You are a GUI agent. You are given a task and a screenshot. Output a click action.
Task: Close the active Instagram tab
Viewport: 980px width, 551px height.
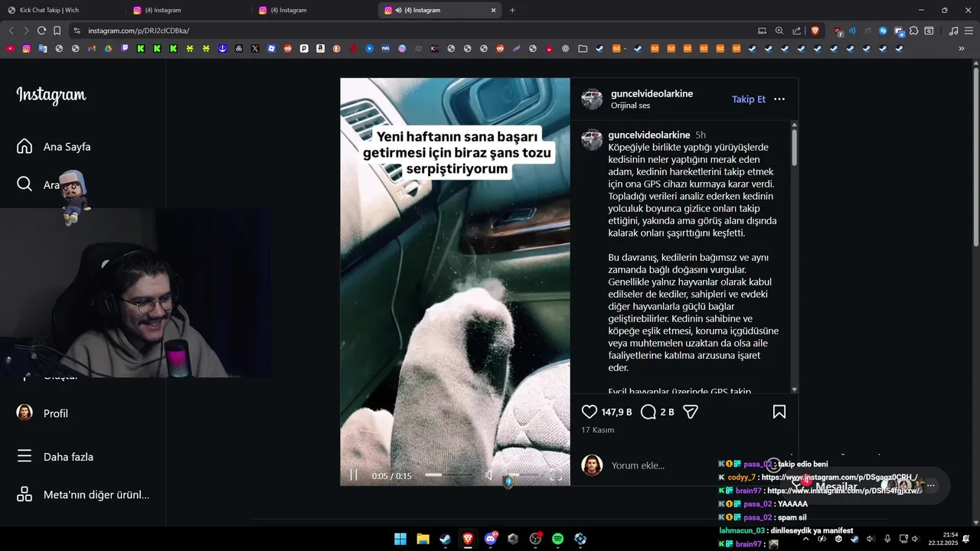click(494, 10)
